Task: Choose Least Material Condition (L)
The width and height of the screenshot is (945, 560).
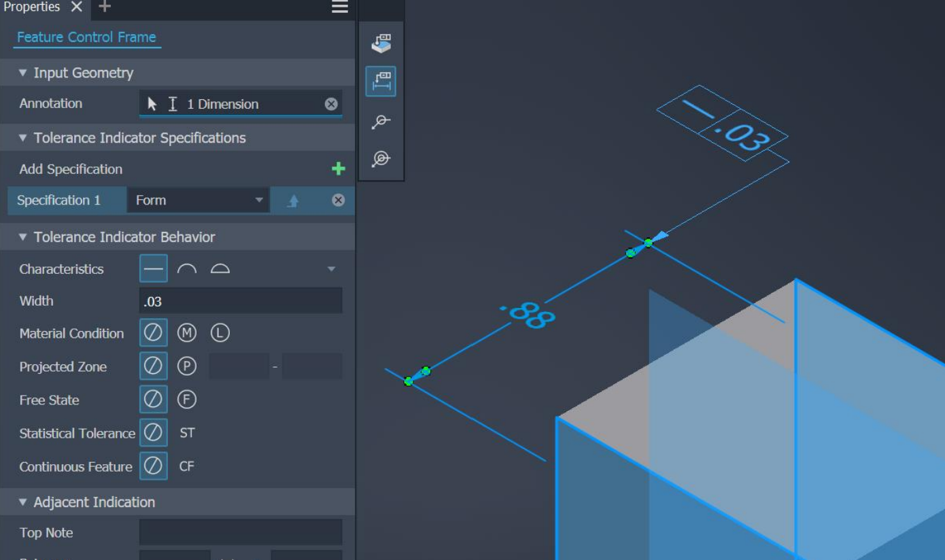Action: tap(220, 333)
